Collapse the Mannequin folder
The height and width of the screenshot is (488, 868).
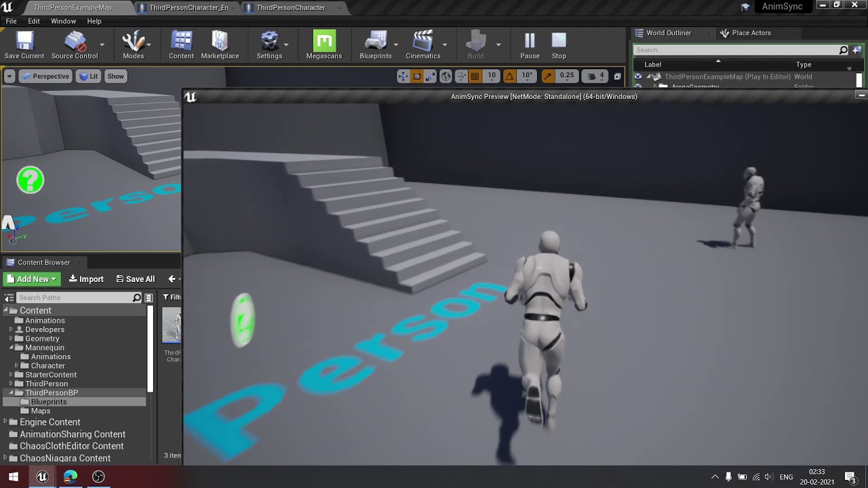point(11,348)
